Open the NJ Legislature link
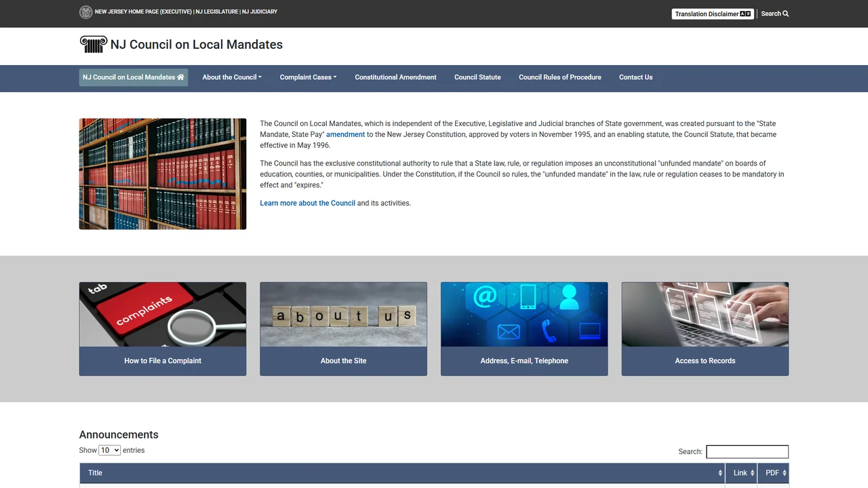Image resolution: width=868 pixels, height=488 pixels. pos(216,12)
